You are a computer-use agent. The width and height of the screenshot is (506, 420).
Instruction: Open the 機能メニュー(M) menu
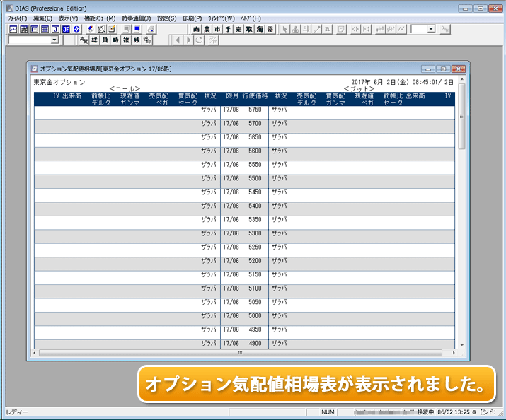(99, 18)
